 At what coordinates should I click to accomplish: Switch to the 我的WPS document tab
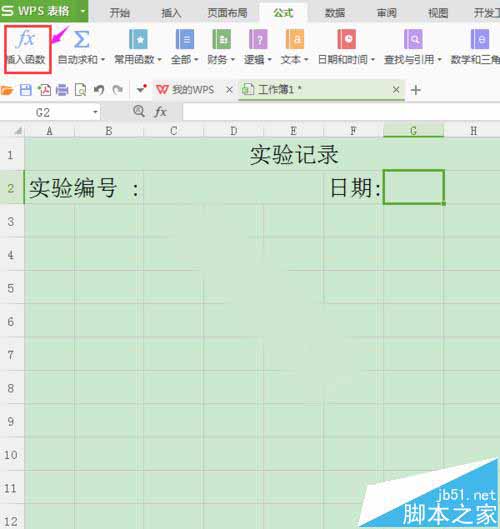tap(186, 90)
